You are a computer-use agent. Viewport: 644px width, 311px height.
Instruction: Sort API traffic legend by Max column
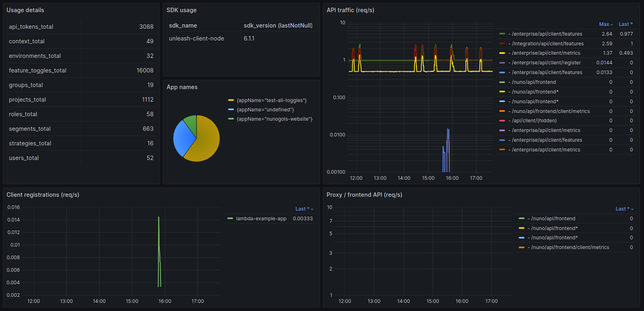coord(605,24)
